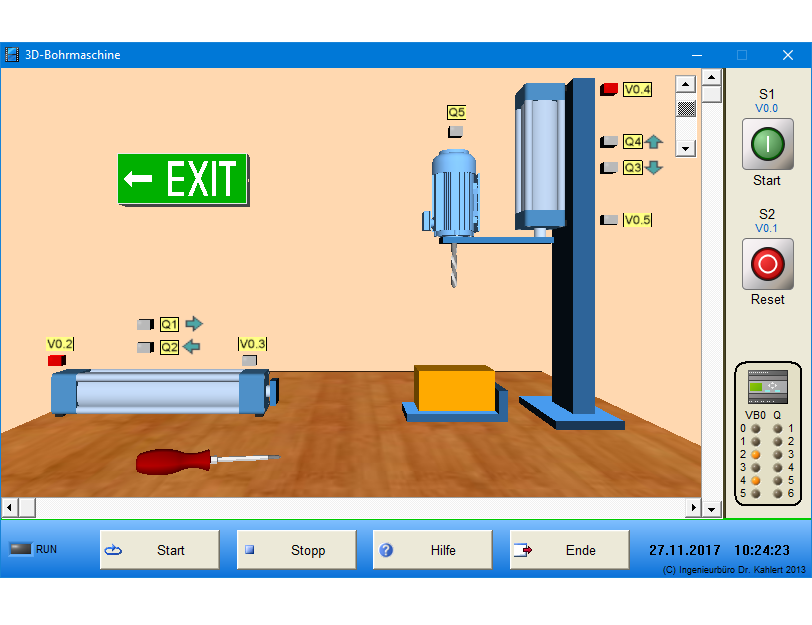This screenshot has height=625, width=812.
Task: Minimize the 3D-Bohrmaschine window
Action: click(x=697, y=55)
